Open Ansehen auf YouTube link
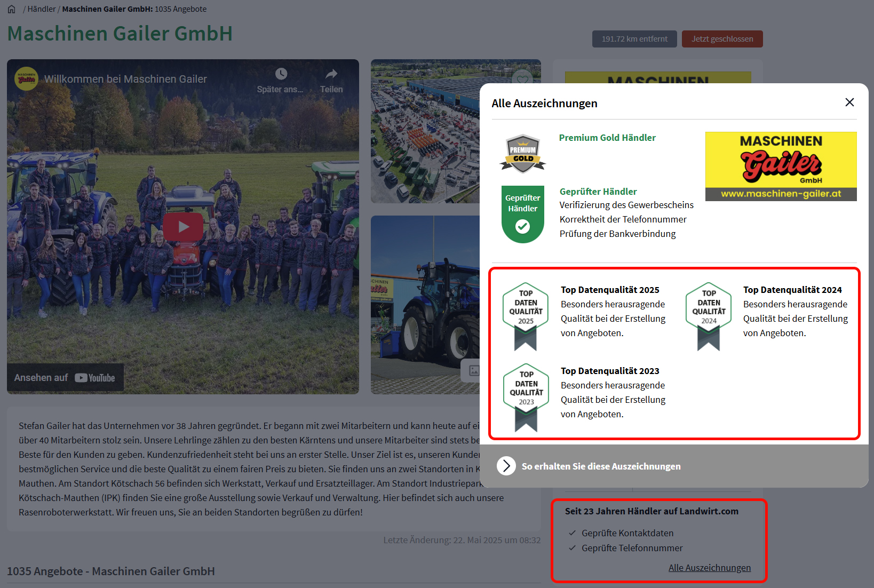This screenshot has width=874, height=588. [65, 378]
